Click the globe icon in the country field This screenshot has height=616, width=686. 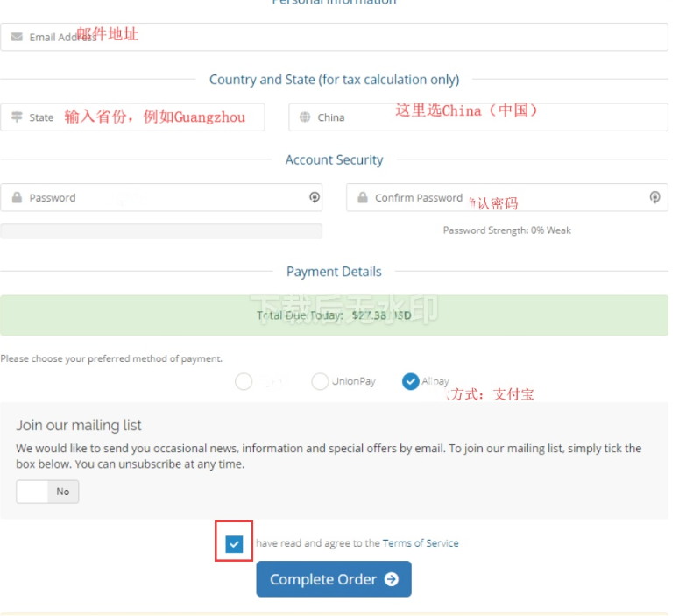point(305,117)
